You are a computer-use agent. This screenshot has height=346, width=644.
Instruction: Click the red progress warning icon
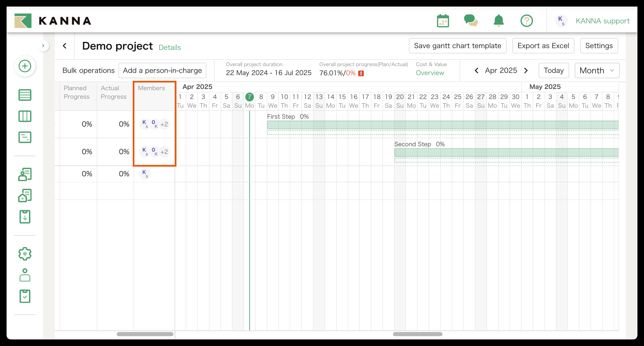[361, 73]
